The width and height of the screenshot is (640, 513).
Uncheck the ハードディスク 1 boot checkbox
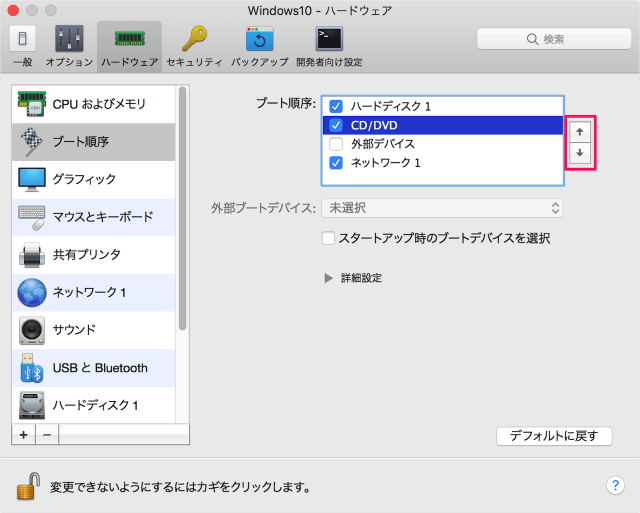click(x=336, y=106)
